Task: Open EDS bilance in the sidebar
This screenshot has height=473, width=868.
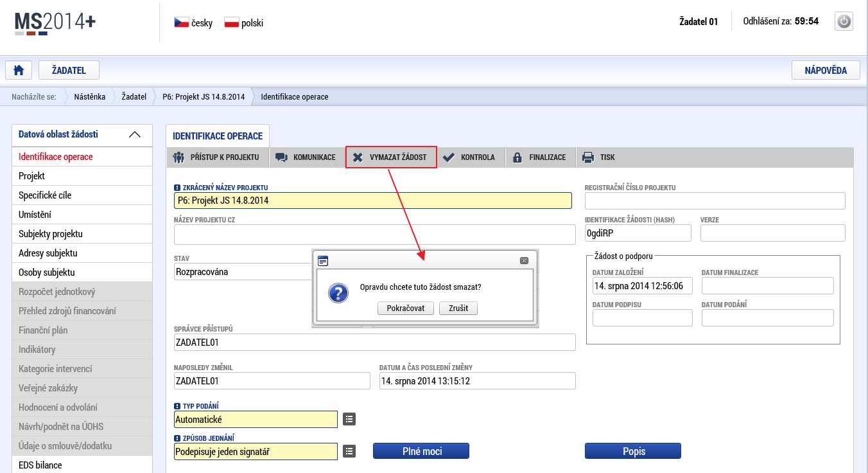Action: point(82,465)
